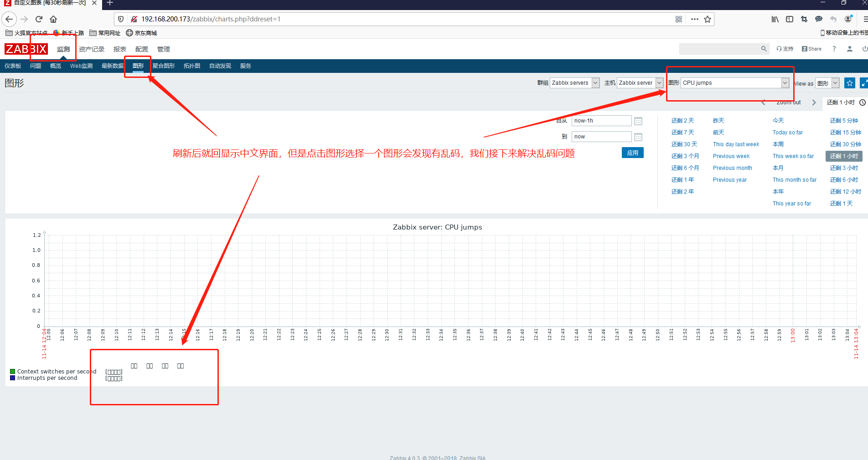
Task: Bookmark this page with the star icon
Action: [708, 19]
